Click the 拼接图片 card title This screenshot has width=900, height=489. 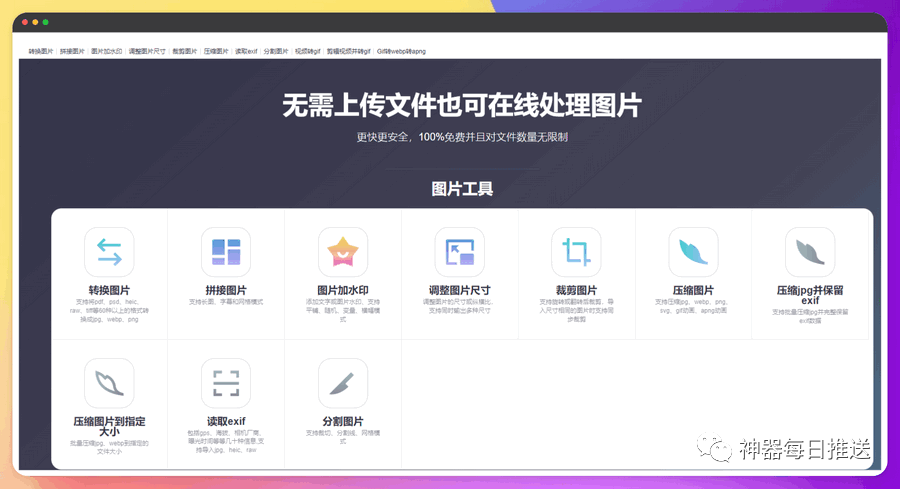(x=226, y=290)
